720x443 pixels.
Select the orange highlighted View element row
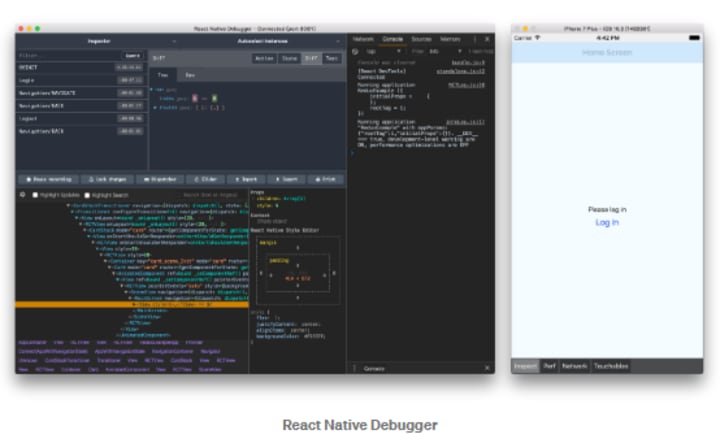coord(132,304)
